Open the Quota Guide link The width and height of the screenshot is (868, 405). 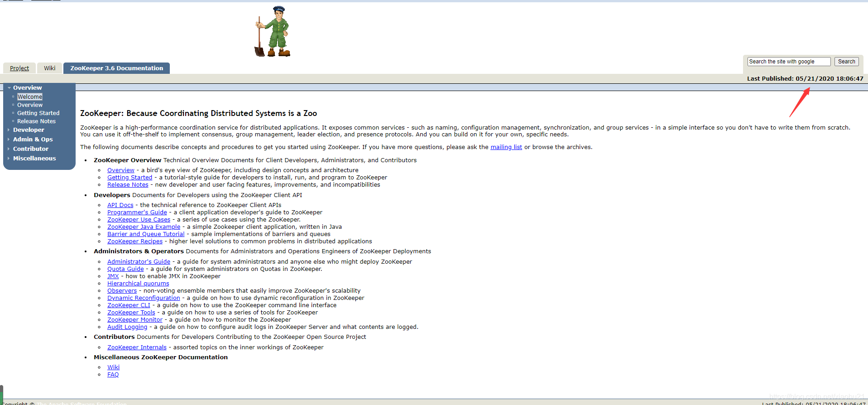(x=125, y=269)
